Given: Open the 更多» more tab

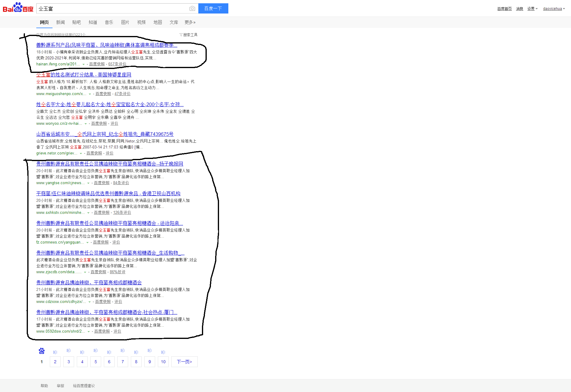Looking at the screenshot, I should 190,22.
